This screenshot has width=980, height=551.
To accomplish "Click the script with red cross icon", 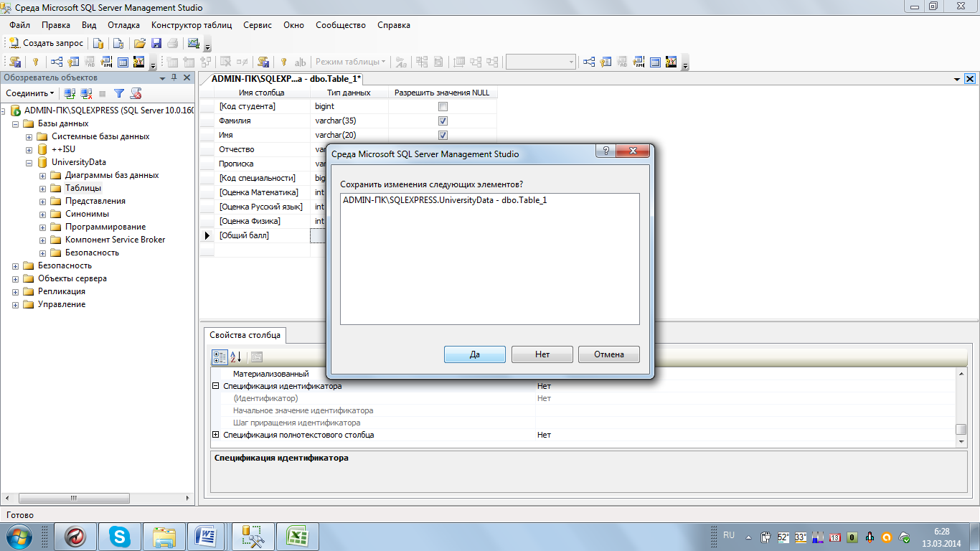I will pos(136,93).
